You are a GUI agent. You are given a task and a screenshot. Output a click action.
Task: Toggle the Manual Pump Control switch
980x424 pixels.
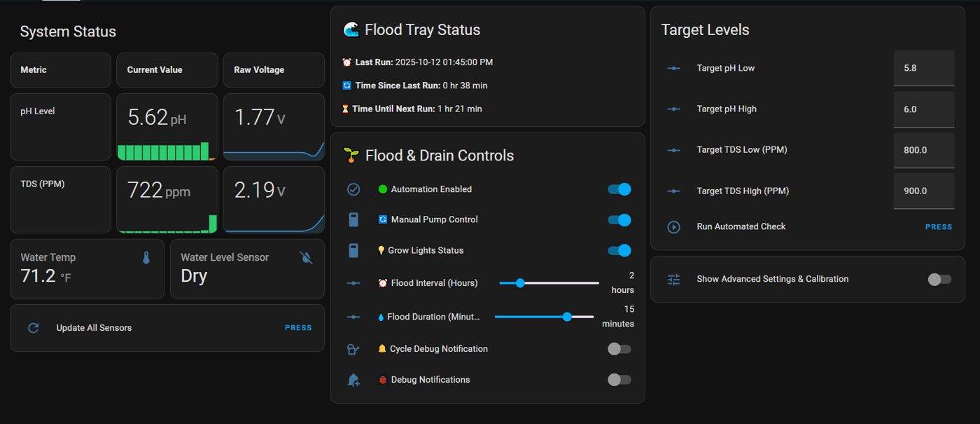point(619,220)
